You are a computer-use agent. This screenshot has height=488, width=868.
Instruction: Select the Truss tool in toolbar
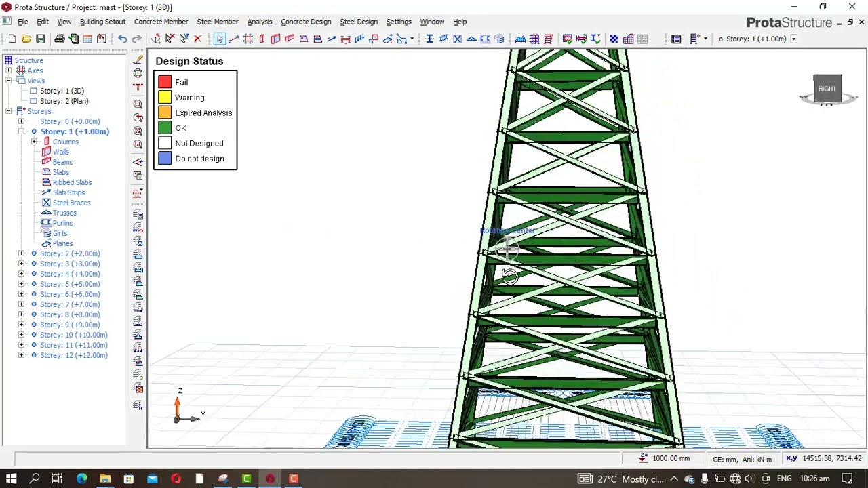[471, 39]
